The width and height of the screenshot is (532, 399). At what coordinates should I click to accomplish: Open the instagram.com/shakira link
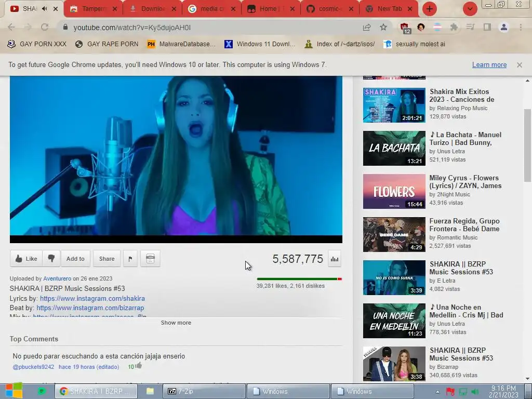tap(92, 298)
